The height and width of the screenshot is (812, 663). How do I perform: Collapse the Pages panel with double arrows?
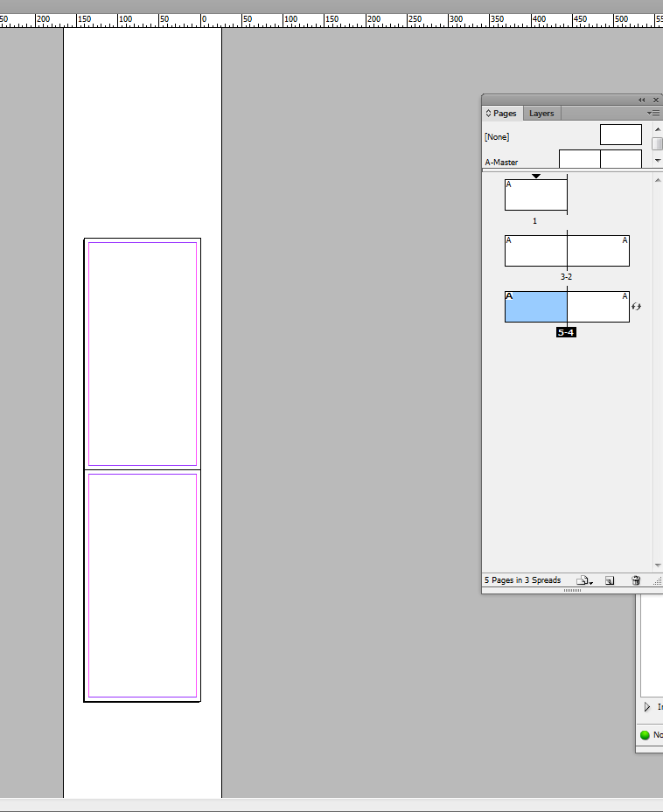click(x=642, y=100)
